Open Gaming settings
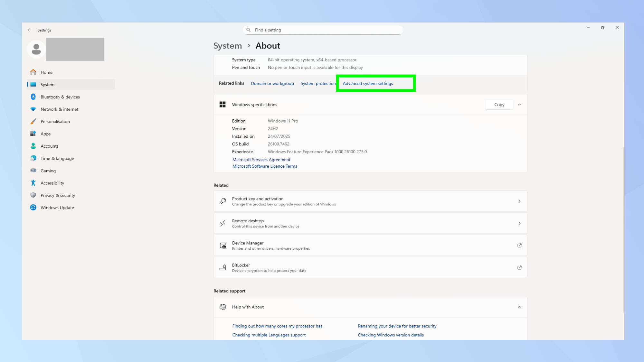This screenshot has height=362, width=644. coord(48,171)
